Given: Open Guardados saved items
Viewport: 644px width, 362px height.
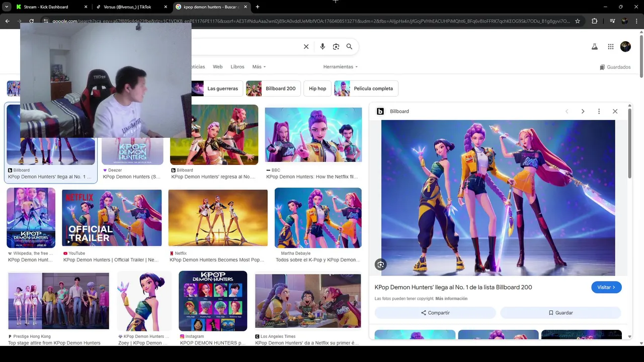Looking at the screenshot, I should (615, 67).
